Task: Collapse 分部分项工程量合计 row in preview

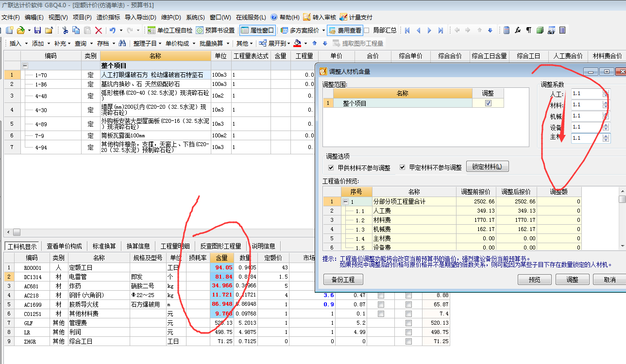Action: (x=345, y=201)
